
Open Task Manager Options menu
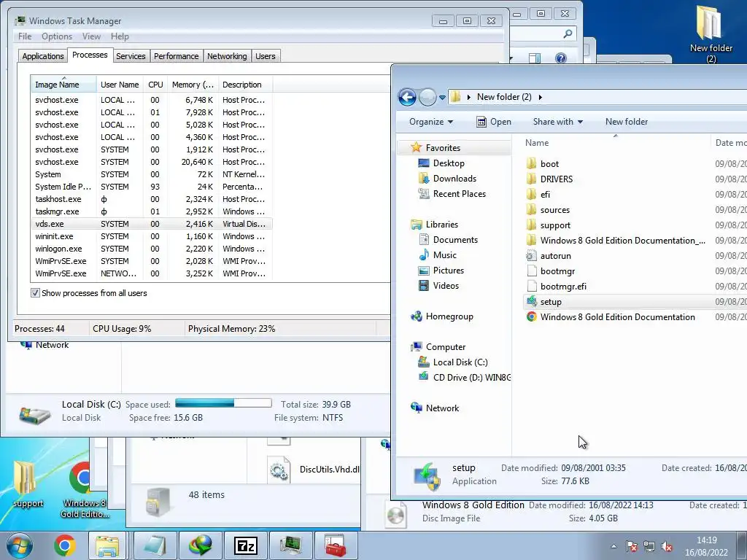coord(57,36)
